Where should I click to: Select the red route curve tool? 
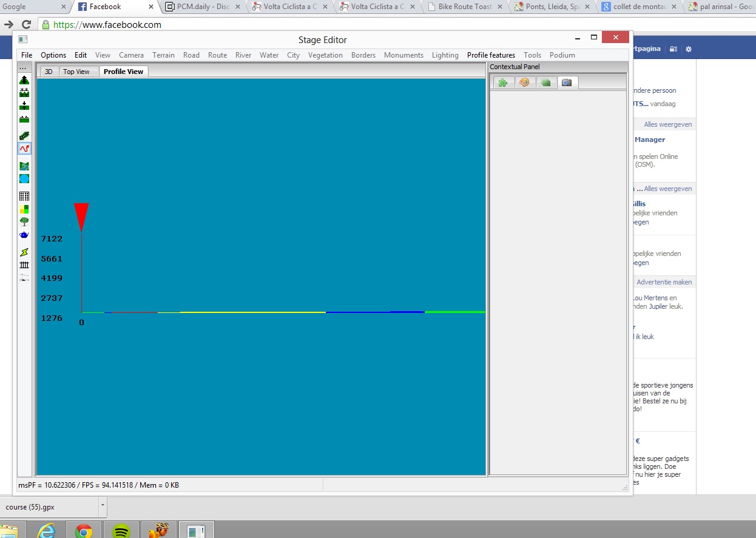pos(24,149)
